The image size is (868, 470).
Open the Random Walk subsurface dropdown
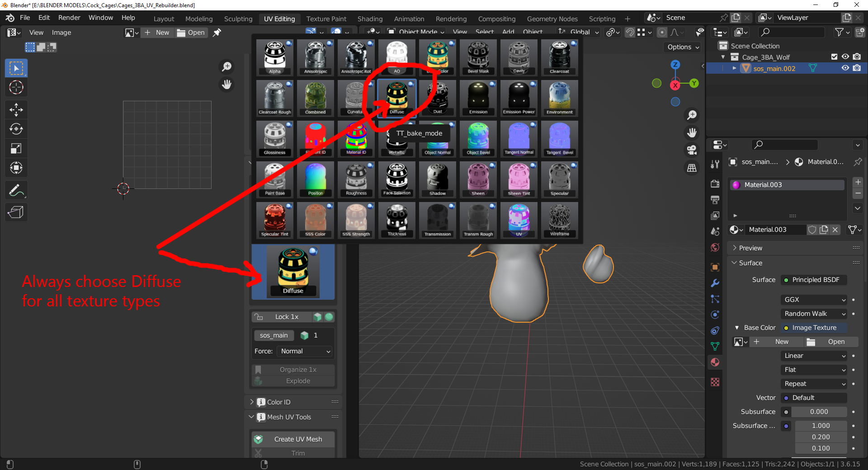[813, 314]
